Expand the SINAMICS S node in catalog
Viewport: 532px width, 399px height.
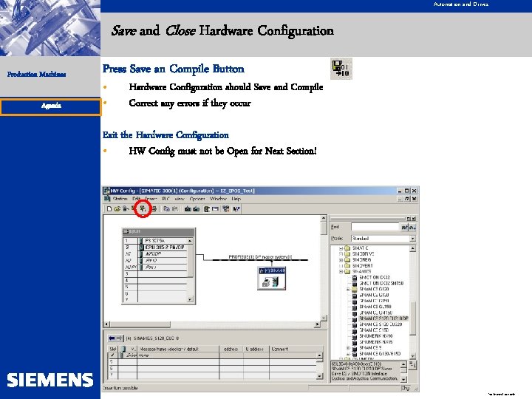point(348,348)
